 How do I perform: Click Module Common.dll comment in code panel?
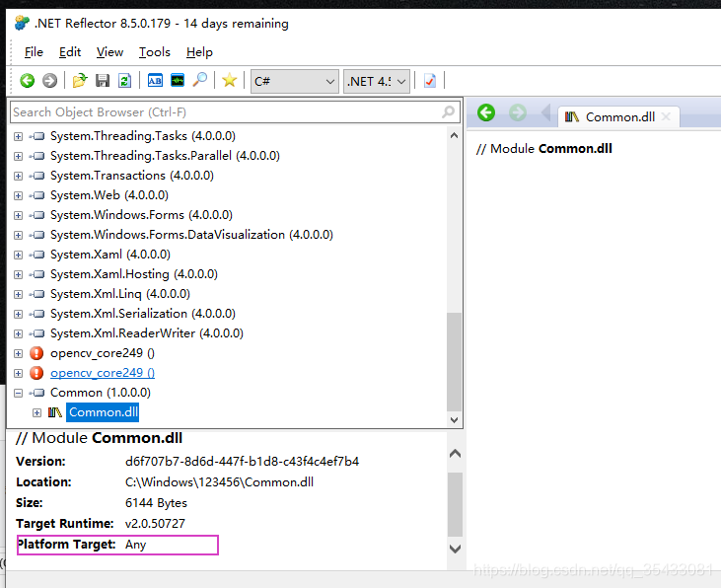544,149
